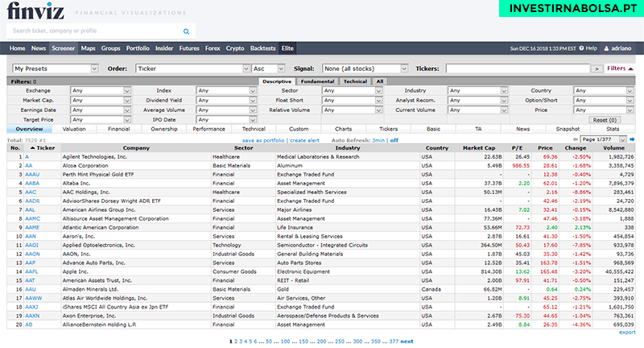Open the AAL ticker link
This screenshot has height=348, width=644.
tap(30, 210)
